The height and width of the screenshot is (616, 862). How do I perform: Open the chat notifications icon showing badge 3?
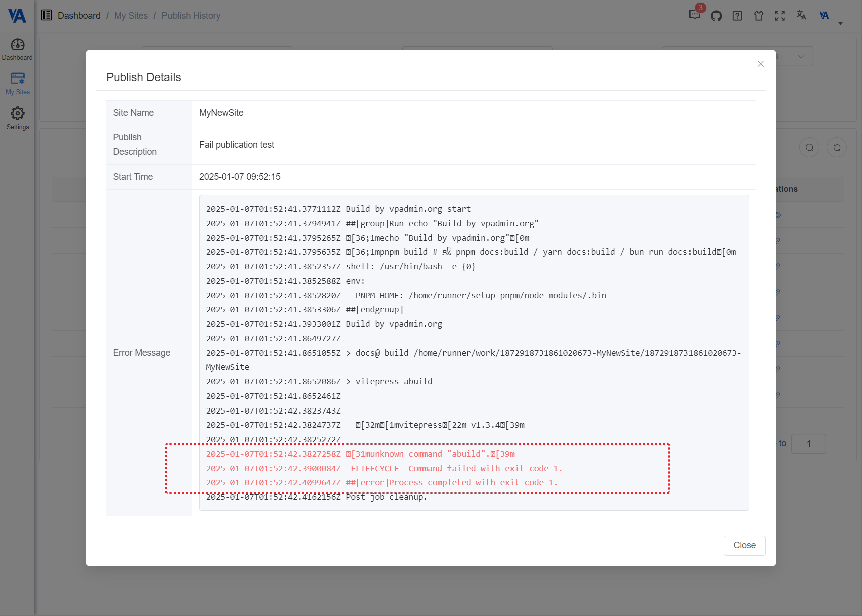[695, 16]
